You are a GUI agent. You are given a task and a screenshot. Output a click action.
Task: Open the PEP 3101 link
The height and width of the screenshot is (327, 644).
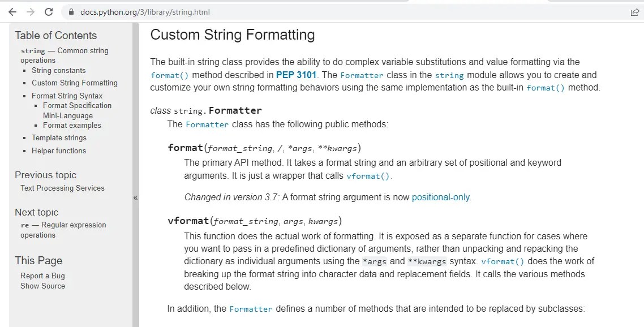tap(296, 75)
